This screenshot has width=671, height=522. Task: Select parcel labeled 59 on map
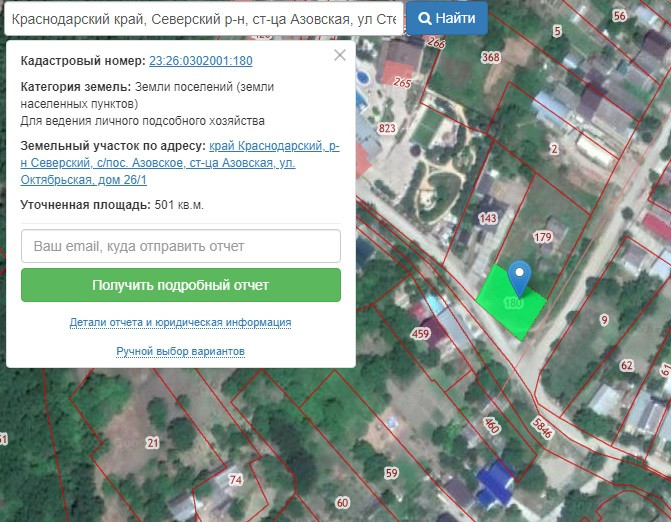[x=392, y=473]
